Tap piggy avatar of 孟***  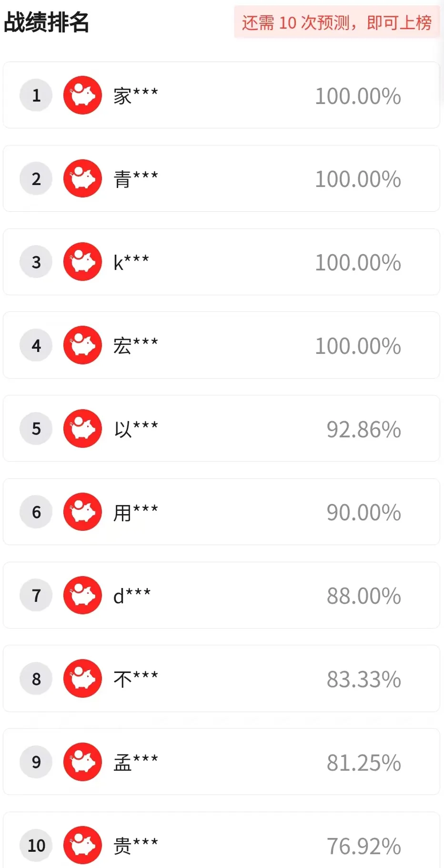coord(82,762)
